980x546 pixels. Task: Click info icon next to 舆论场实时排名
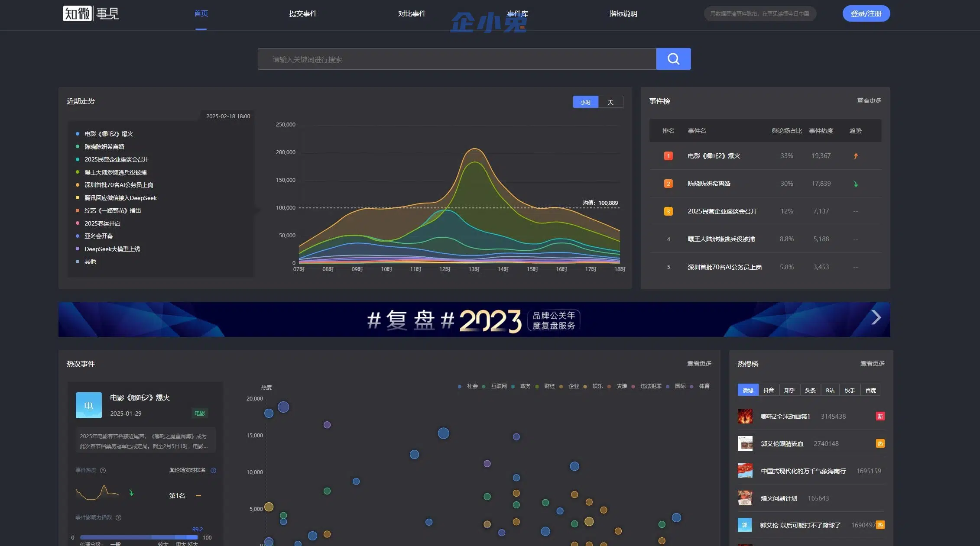(213, 470)
